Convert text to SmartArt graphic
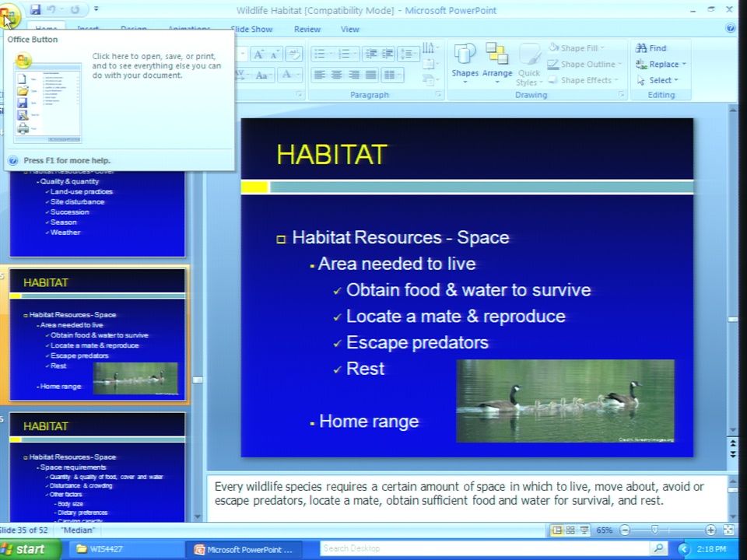Image resolution: width=747 pixels, height=560 pixels. (430, 80)
